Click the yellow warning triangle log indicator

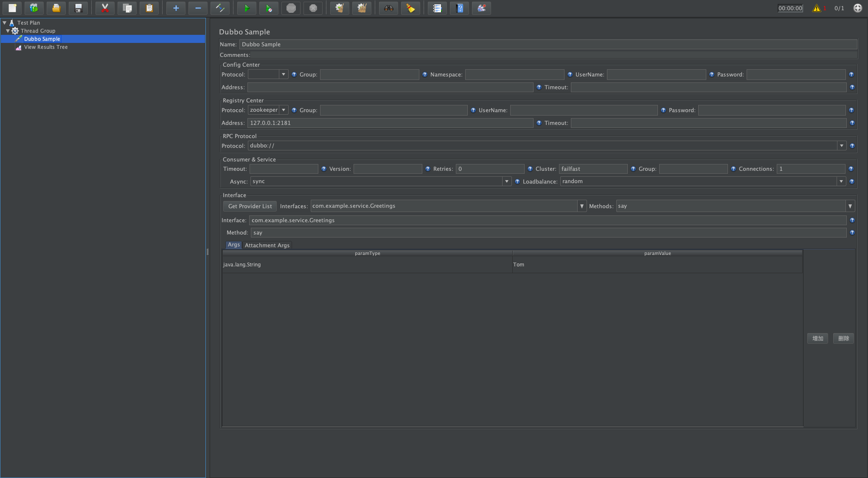(x=817, y=8)
